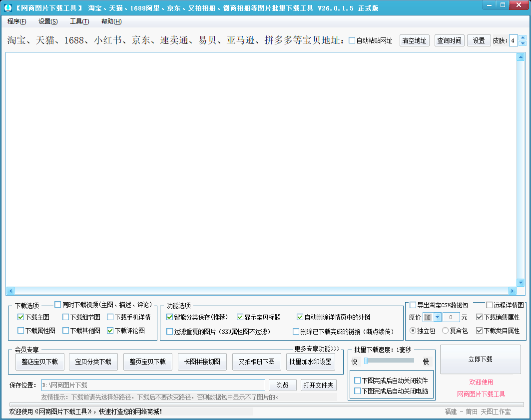The image size is (531, 420).
Task: Click the scroll-right arrow of the address box
Action: click(512, 291)
